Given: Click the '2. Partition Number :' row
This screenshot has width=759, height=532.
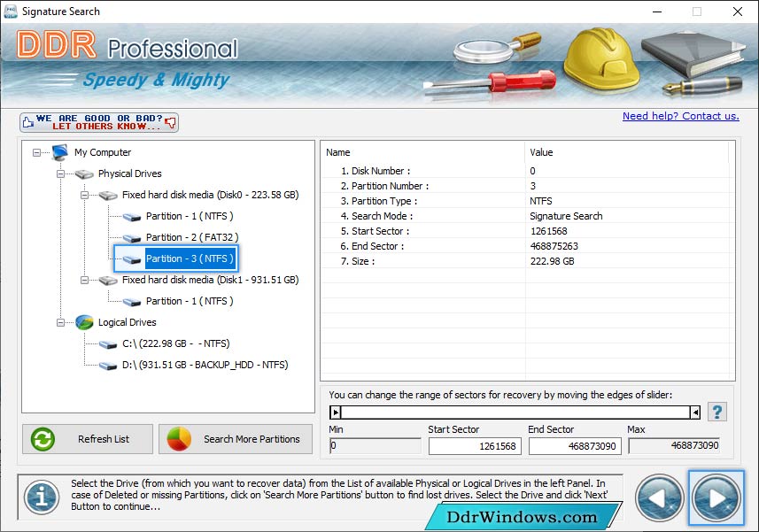Looking at the screenshot, I should point(524,186).
